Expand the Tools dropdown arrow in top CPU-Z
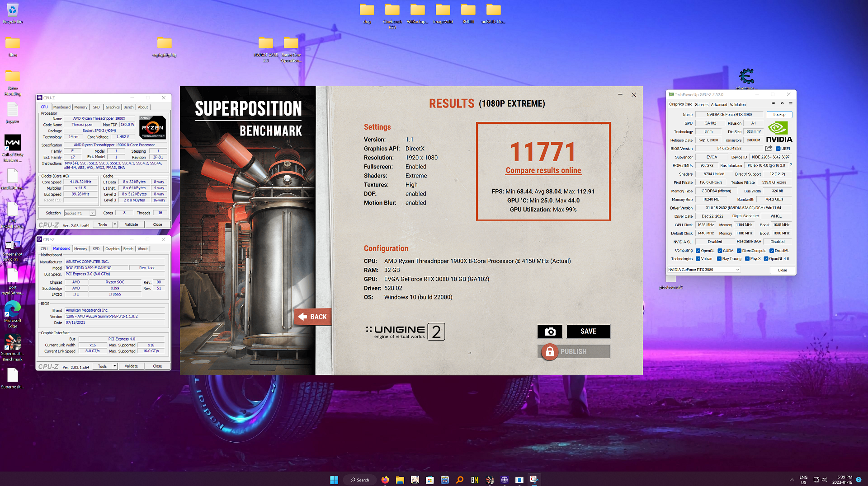This screenshot has height=486, width=868. click(x=115, y=224)
